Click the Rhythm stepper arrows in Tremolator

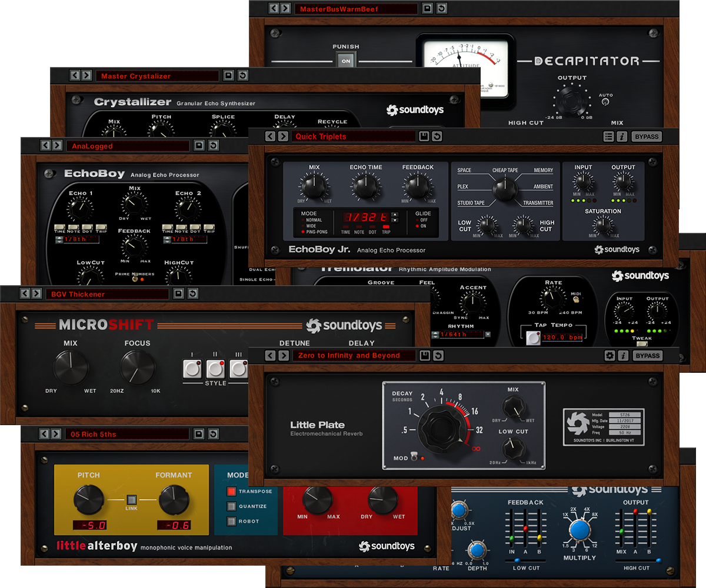coord(434,335)
